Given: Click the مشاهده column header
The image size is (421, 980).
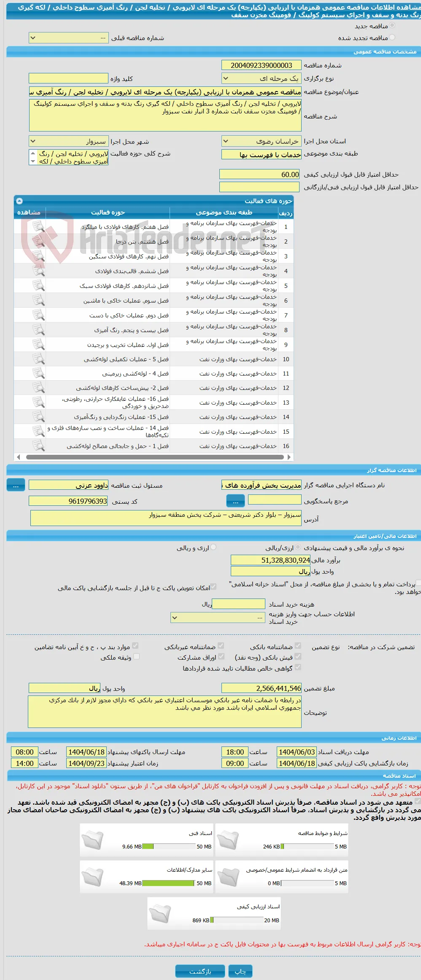Looking at the screenshot, I should 30,212.
